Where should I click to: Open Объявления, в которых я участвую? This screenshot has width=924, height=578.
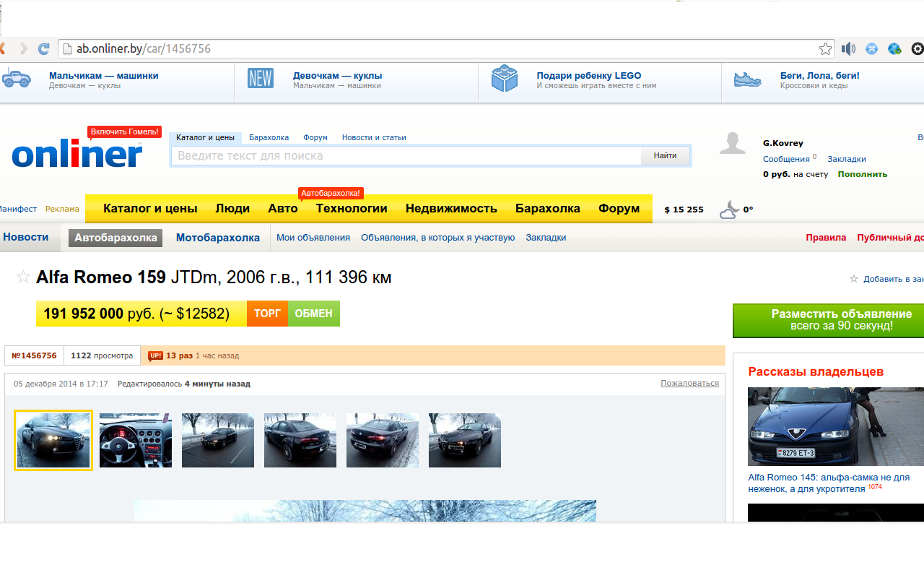point(438,238)
